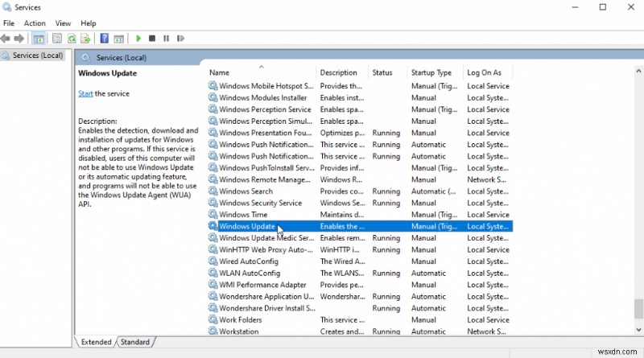Select Windows Perception Service row
The width and height of the screenshot is (644, 358).
pos(360,109)
